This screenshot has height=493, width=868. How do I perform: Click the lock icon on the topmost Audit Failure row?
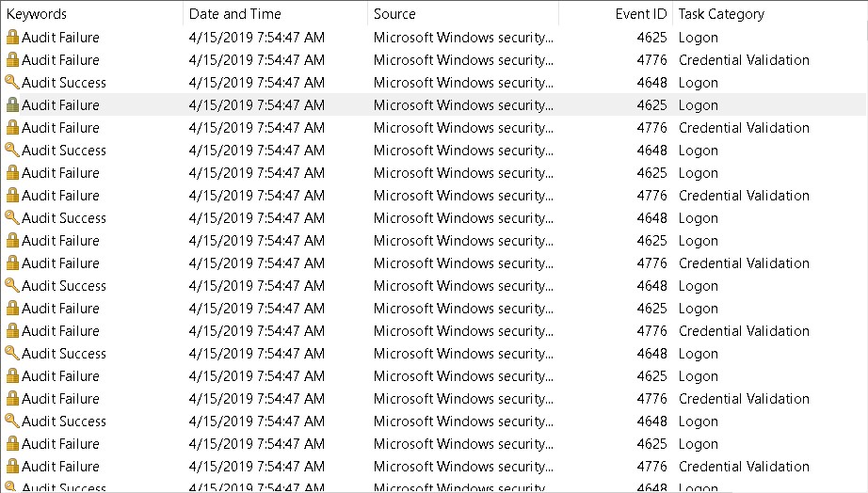(x=12, y=37)
